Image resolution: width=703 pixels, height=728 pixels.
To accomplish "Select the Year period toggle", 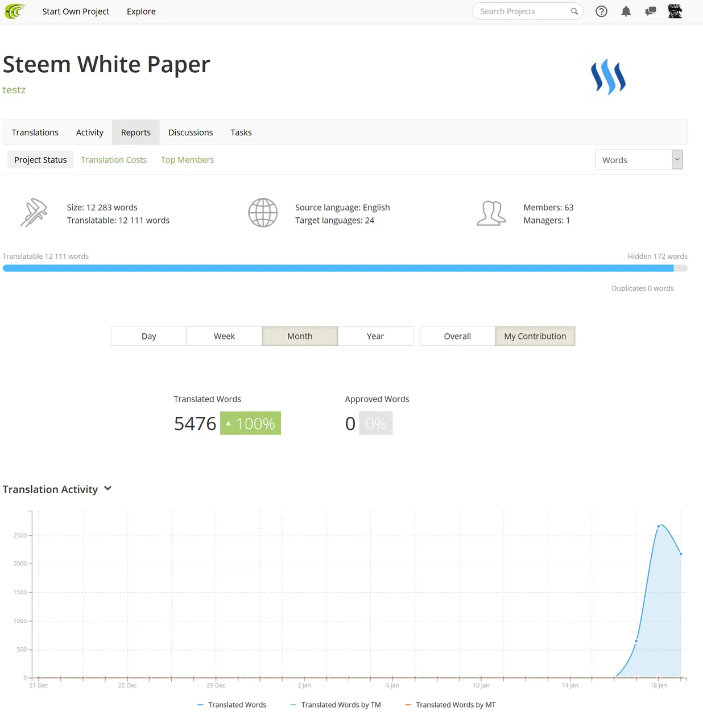I will point(375,336).
